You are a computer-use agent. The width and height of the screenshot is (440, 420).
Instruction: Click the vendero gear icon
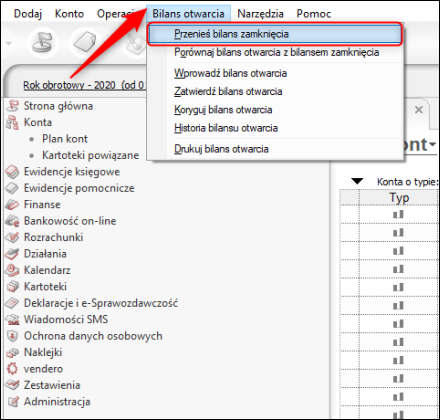pos(13,369)
